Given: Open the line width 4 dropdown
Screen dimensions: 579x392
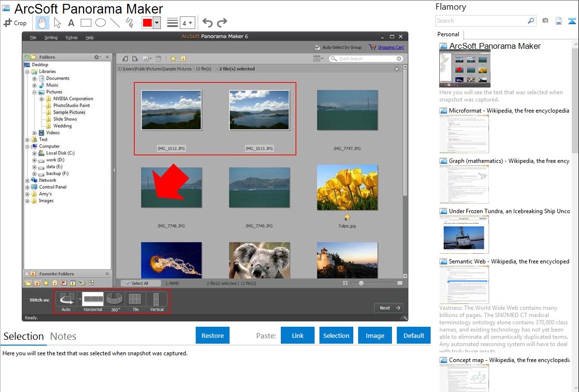Looking at the screenshot, I should [x=187, y=23].
